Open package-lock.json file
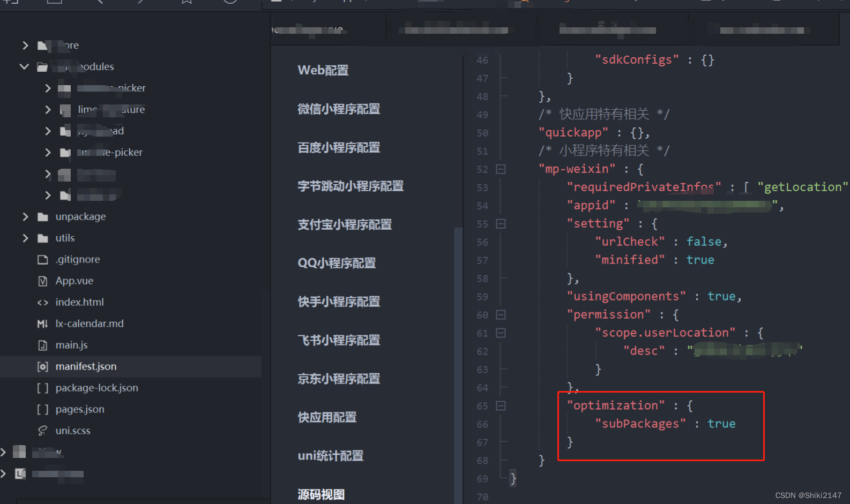850x504 pixels. tap(97, 388)
